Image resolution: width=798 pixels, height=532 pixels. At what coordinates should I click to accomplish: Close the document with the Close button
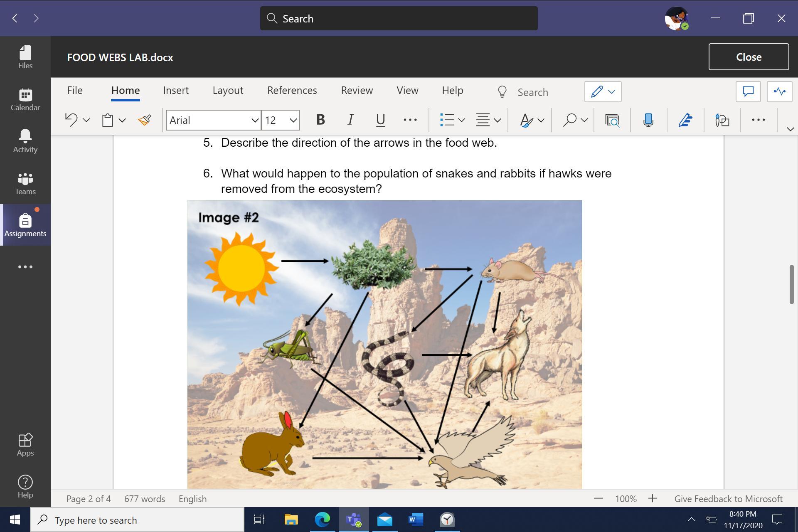(749, 57)
